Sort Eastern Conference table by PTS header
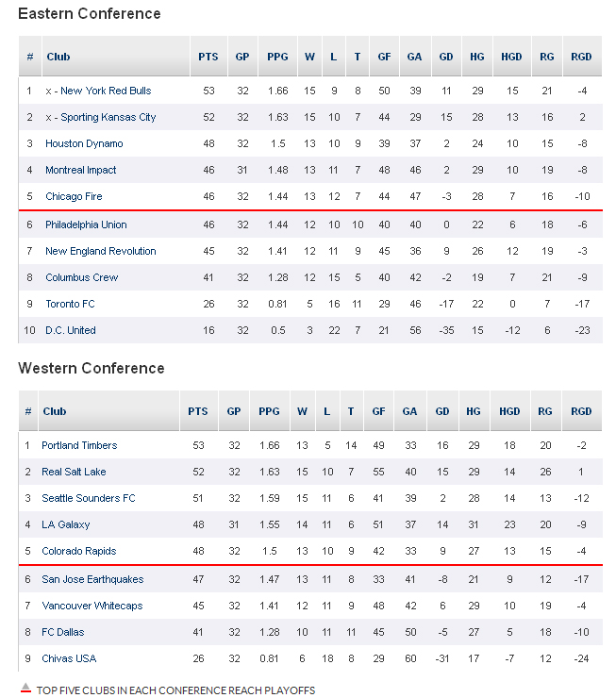Image resolution: width=616 pixels, height=698 pixels. coord(208,57)
